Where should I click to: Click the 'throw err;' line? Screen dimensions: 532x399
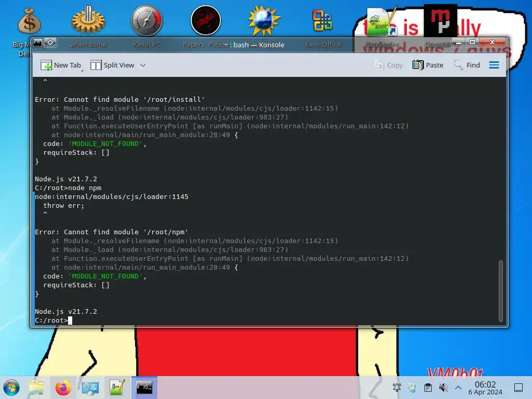click(63, 205)
